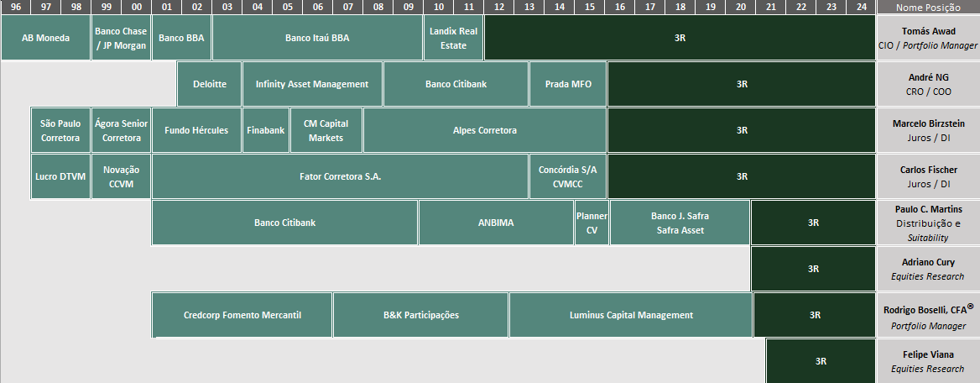
Task: Select the Banco Chase / JP Morgan block
Action: [x=122, y=38]
